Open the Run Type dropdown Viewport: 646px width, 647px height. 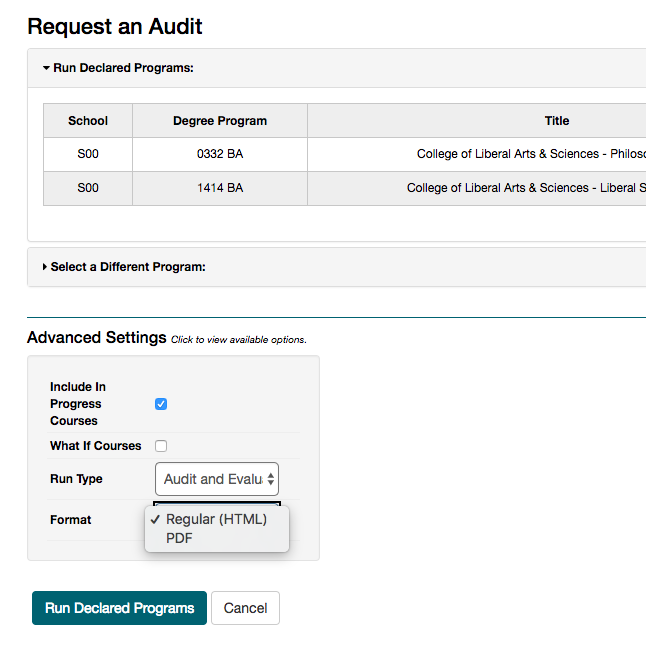[217, 479]
